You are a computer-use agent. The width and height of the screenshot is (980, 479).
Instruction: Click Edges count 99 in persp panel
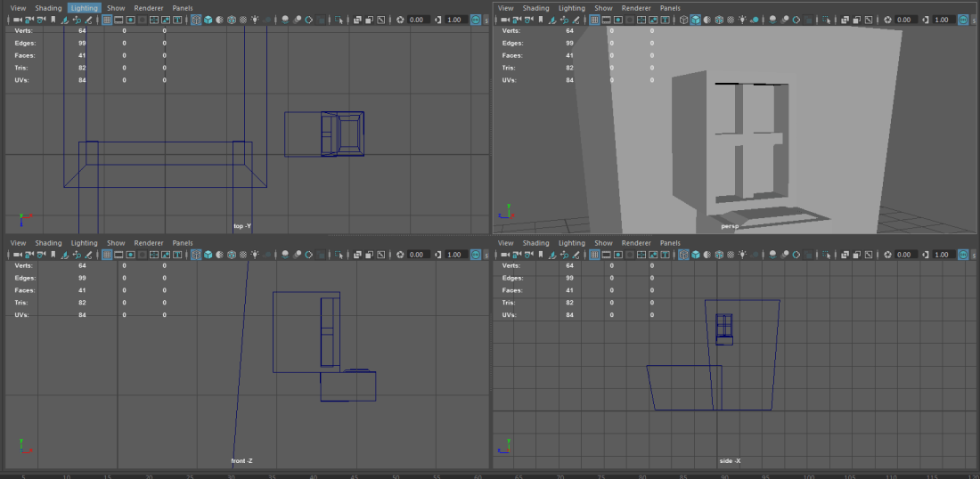coord(569,43)
